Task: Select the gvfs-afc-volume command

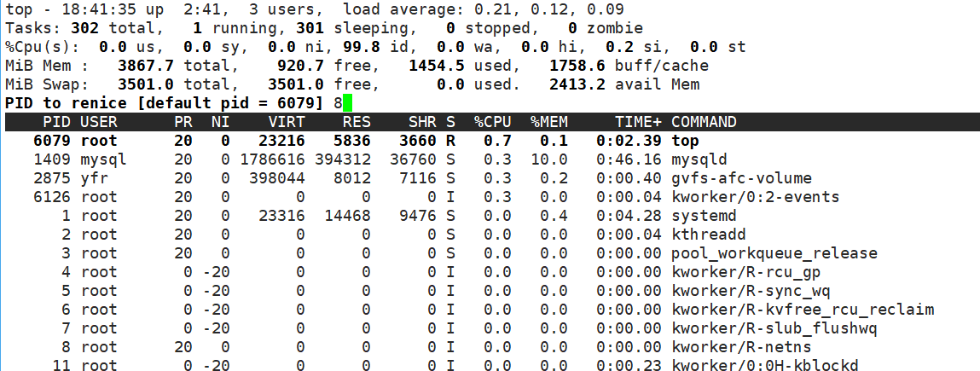Action: coord(741,178)
